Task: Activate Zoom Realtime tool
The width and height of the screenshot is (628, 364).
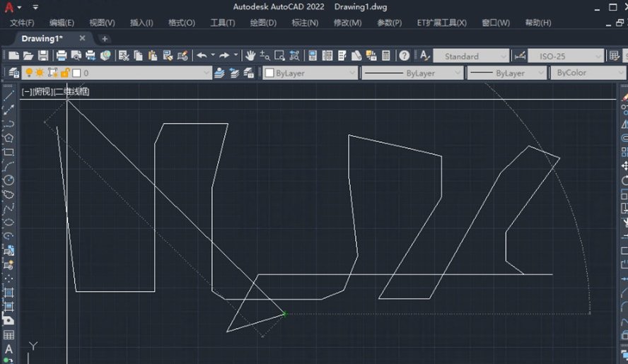Action: [264, 55]
